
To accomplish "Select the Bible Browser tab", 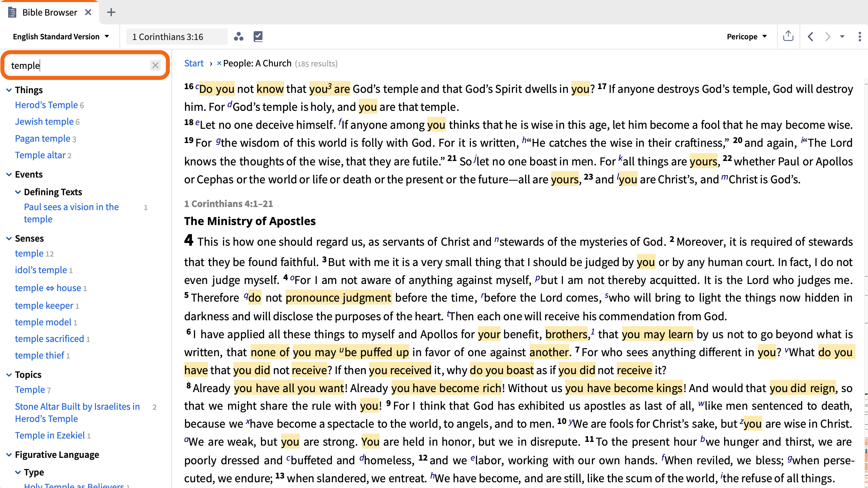I will (x=50, y=13).
